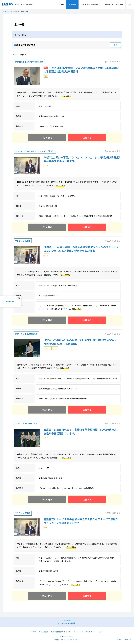
Task: Open オフィスビルの清掃スタッフ category tag
Action: click(27, 423)
